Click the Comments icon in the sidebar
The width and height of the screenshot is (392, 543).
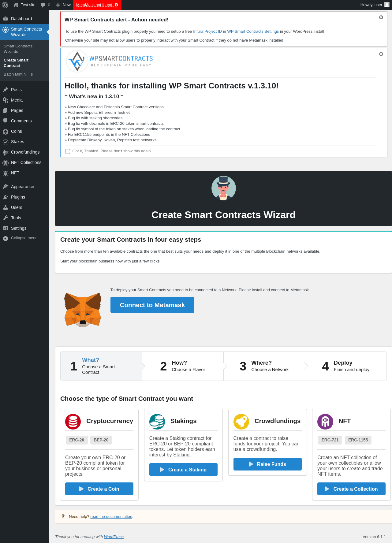[x=6, y=121]
